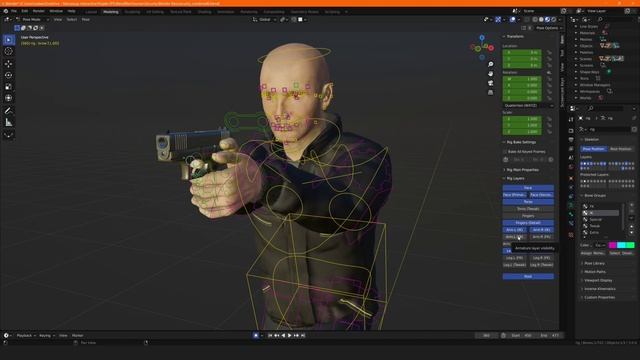This screenshot has width=640, height=360.
Task: Collapse the Transform panel
Action: [514, 36]
